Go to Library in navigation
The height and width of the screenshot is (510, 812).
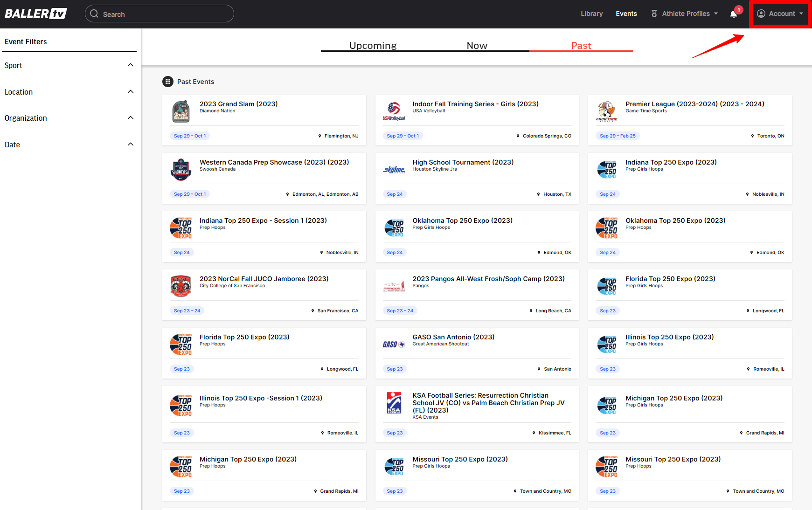point(592,14)
